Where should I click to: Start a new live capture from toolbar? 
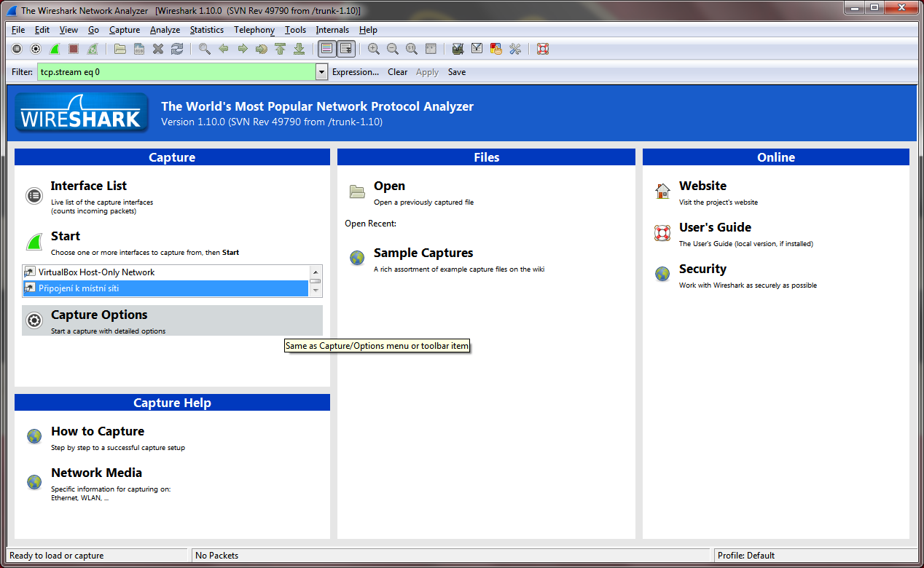pyautogui.click(x=55, y=49)
